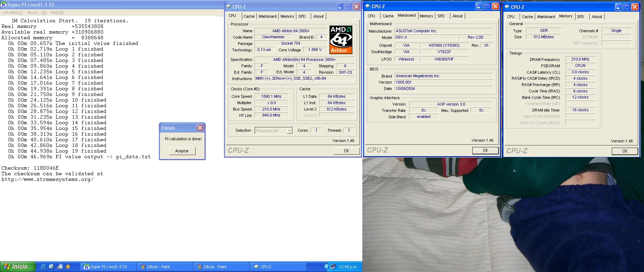Click OK in the Memory CPU-Z window
Viewport: 644px width, 272px height.
pyautogui.click(x=625, y=151)
